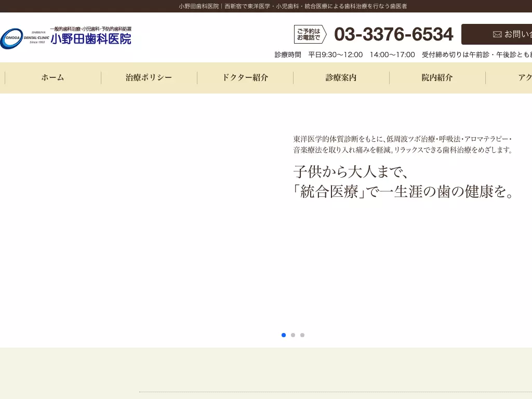Image resolution: width=532 pixels, height=399 pixels.
Task: Click the 小野田歯科医院 clinic name
Action: [91, 39]
